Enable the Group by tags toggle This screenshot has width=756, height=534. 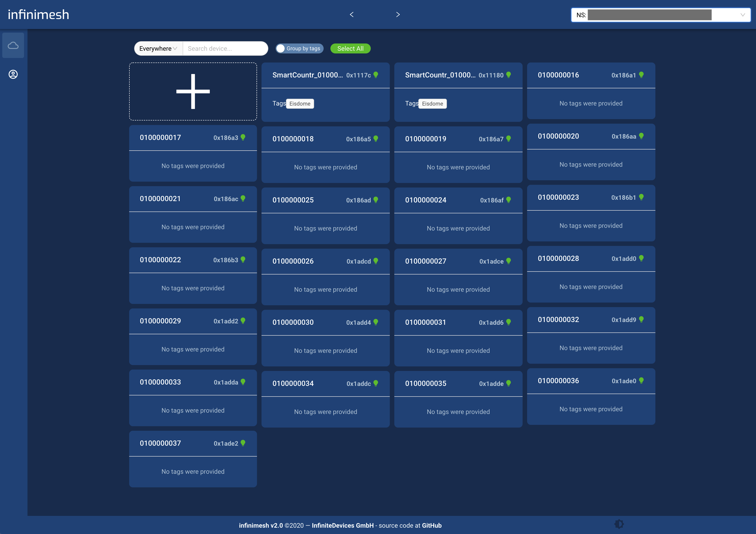point(281,48)
